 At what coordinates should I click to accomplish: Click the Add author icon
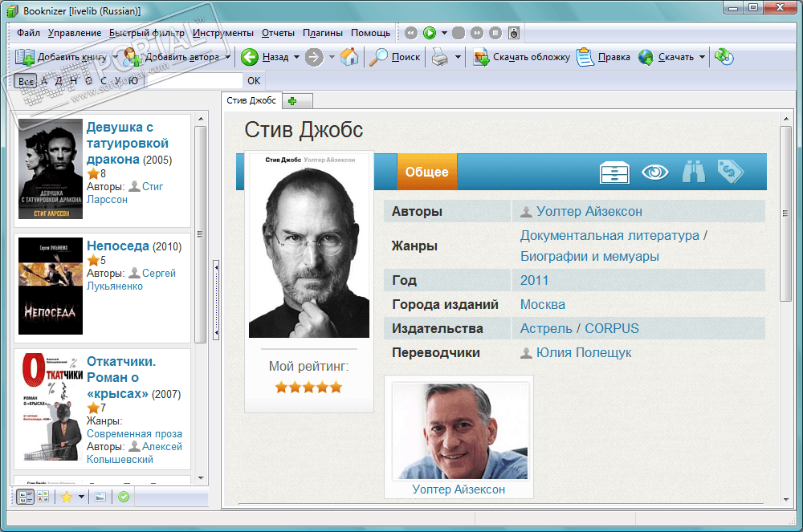(x=132, y=57)
